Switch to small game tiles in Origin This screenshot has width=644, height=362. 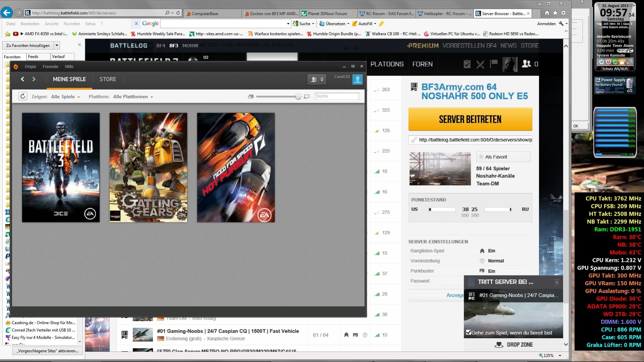coord(251,97)
